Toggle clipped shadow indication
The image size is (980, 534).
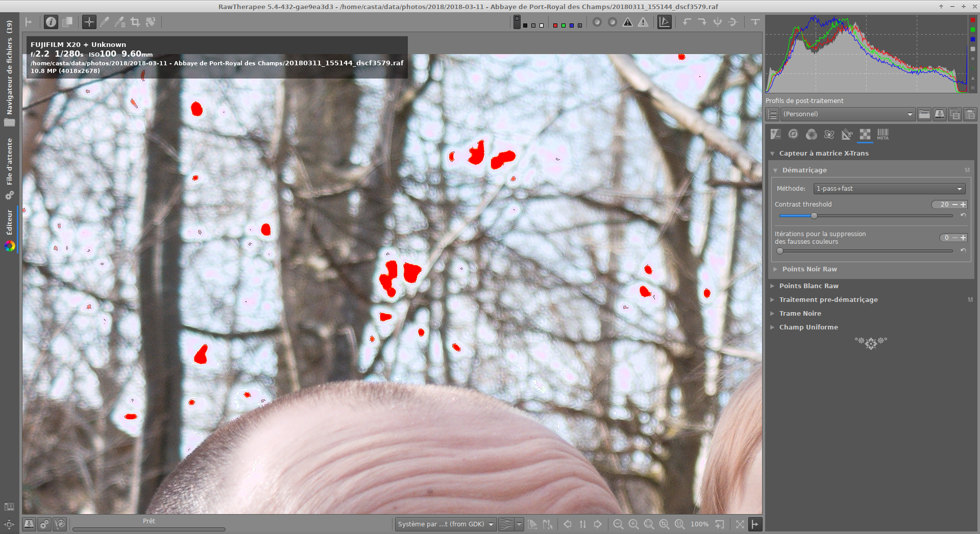tap(628, 22)
